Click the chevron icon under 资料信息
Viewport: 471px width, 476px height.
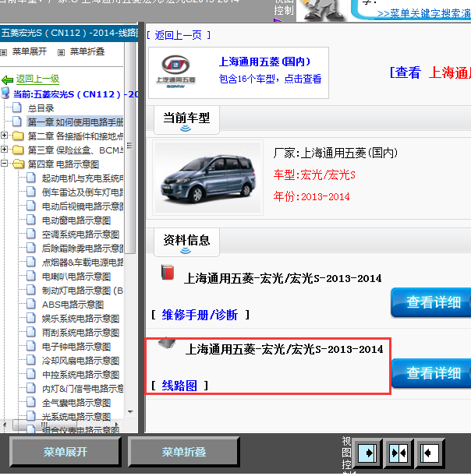pyautogui.click(x=186, y=251)
